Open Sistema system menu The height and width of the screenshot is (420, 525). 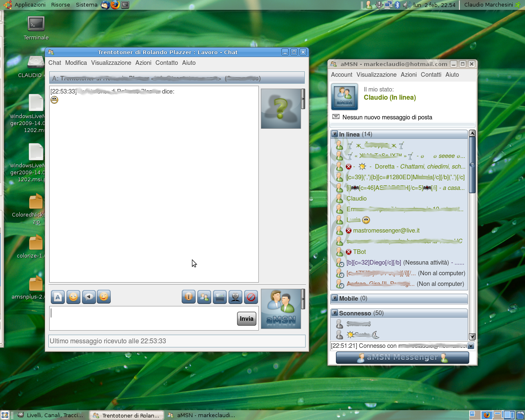coord(87,5)
